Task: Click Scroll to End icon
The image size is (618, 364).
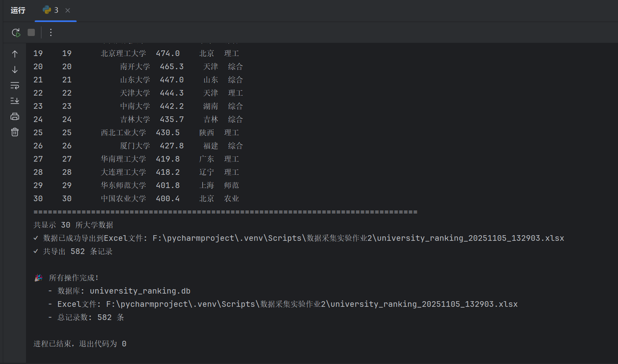Action: [x=15, y=101]
